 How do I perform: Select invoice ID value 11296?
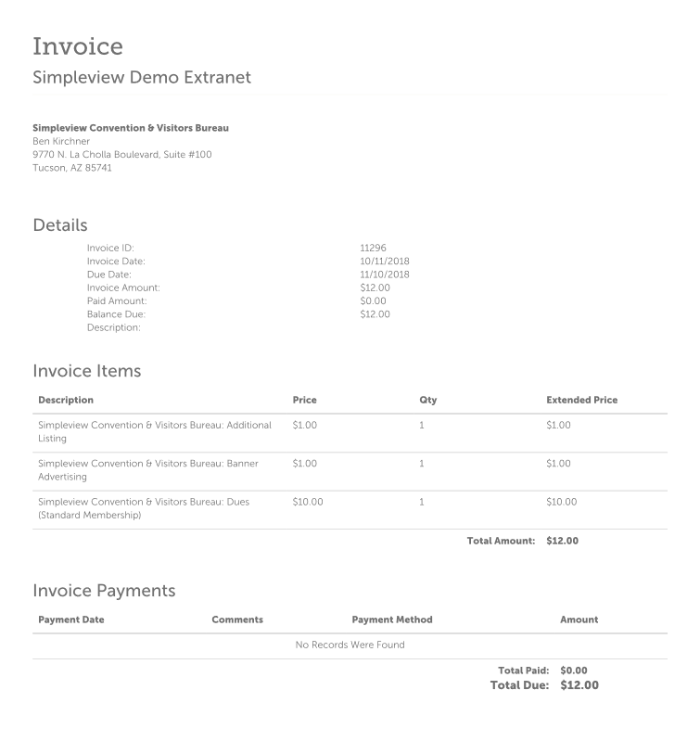373,248
